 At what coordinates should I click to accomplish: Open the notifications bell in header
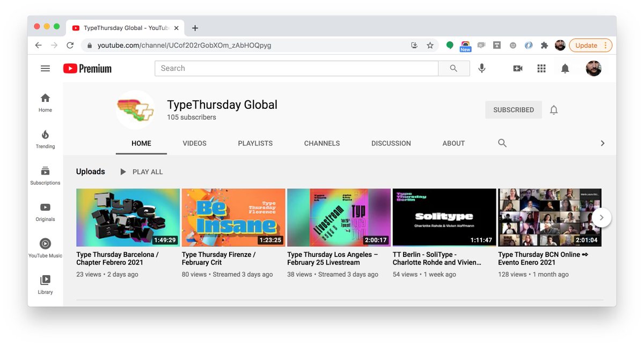(x=565, y=69)
